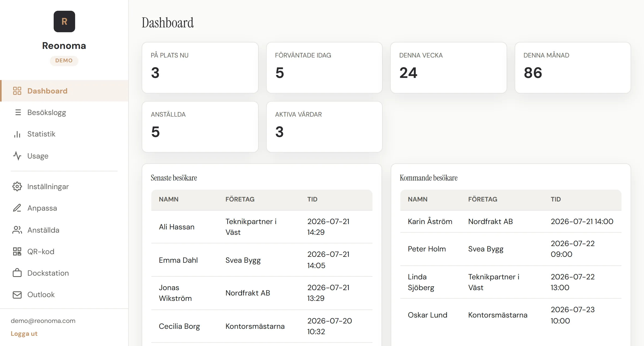Click the Dashboard grid icon

tap(17, 91)
